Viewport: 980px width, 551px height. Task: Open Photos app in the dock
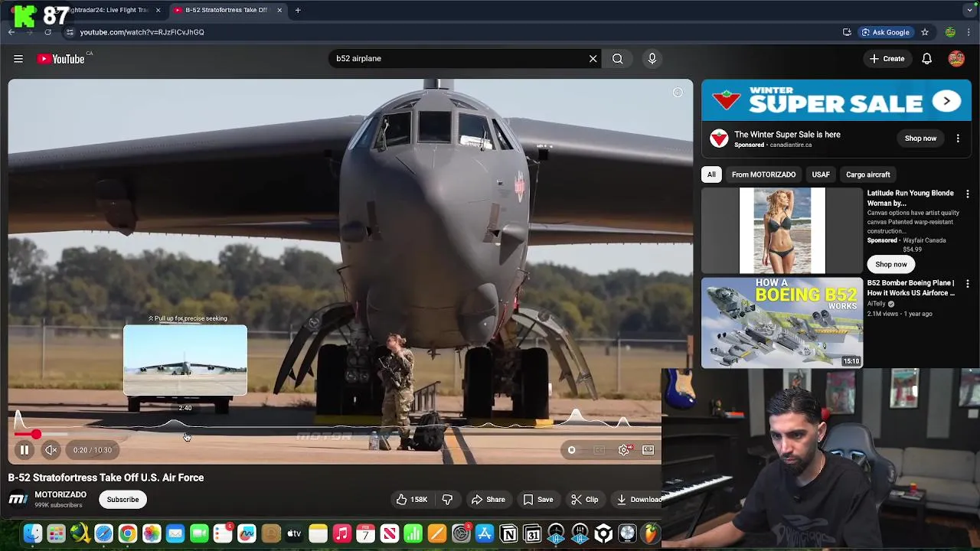(x=152, y=533)
